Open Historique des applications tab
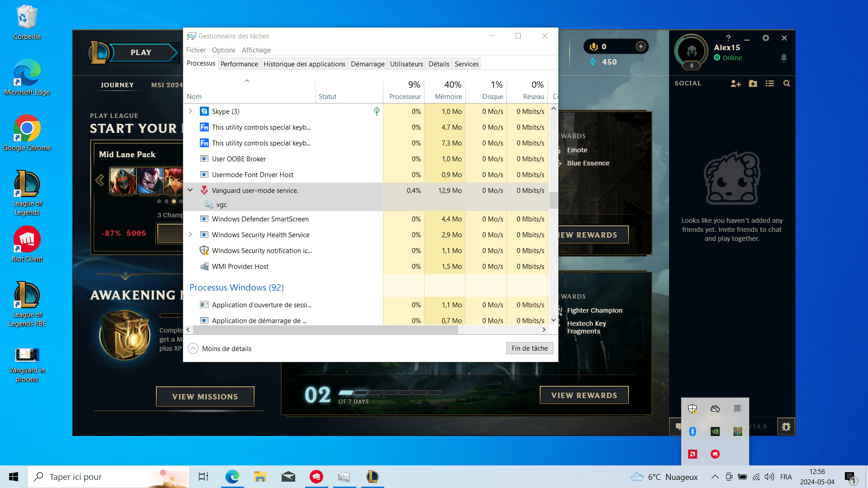The image size is (868, 488). (x=304, y=64)
